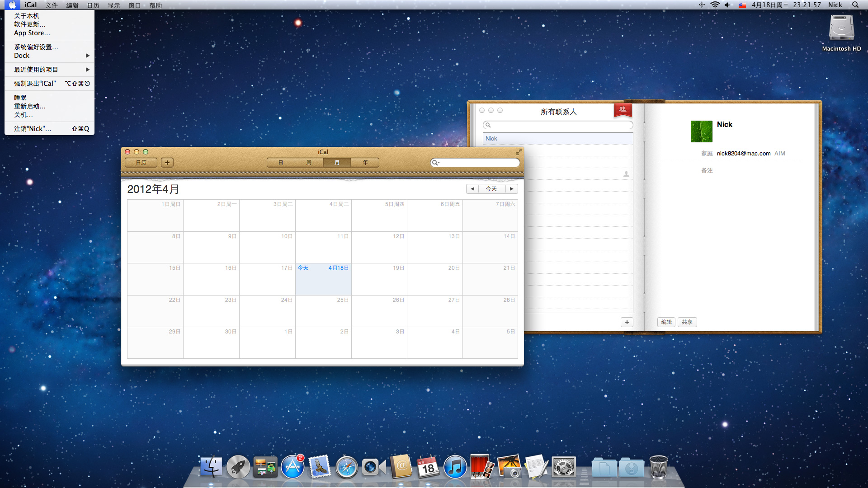
Task: Click the add event plus button in iCal
Action: point(167,163)
